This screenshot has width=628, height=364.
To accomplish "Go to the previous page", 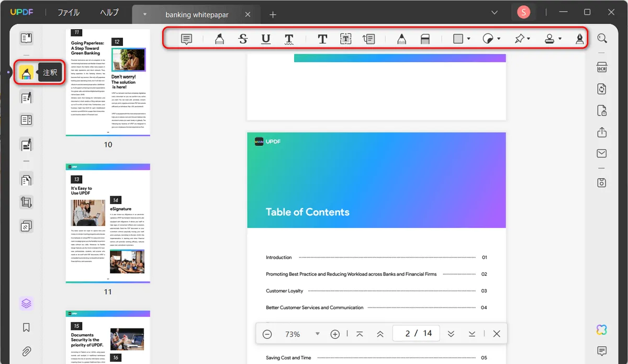I will point(380,334).
